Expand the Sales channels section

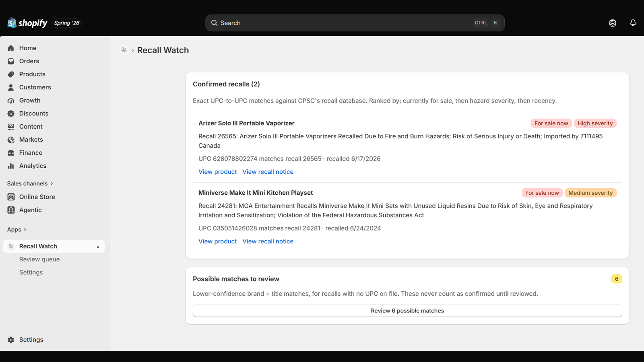pos(30,183)
